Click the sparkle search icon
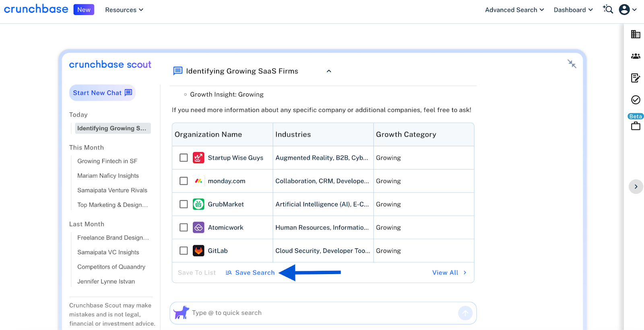This screenshot has width=644, height=330. (x=608, y=9)
